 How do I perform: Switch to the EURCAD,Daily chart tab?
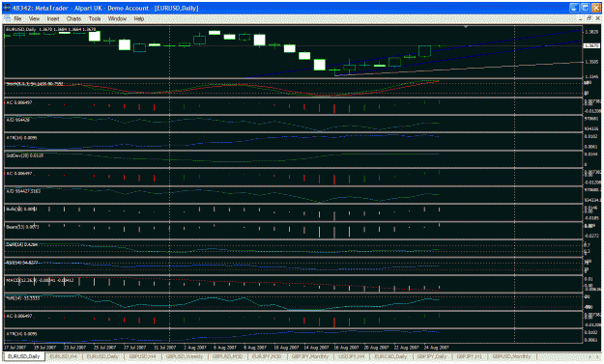pyautogui.click(x=390, y=356)
